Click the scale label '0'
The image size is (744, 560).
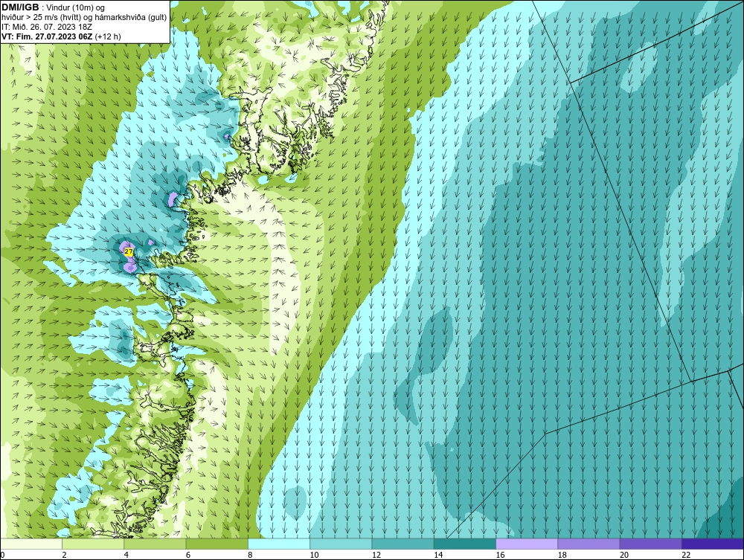[2, 556]
